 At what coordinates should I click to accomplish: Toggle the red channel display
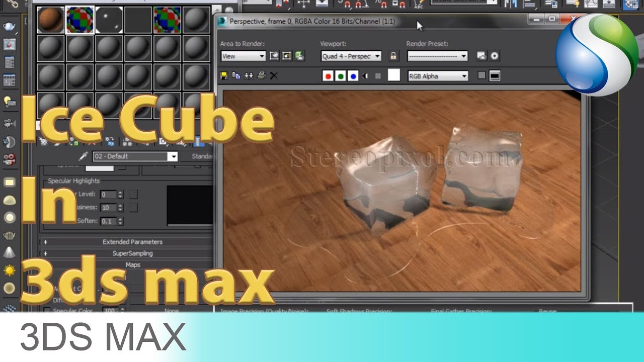pyautogui.click(x=328, y=76)
